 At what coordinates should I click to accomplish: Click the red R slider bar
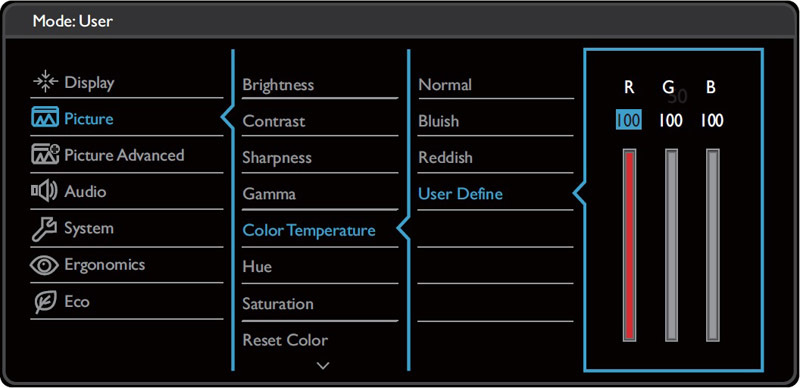click(x=630, y=245)
